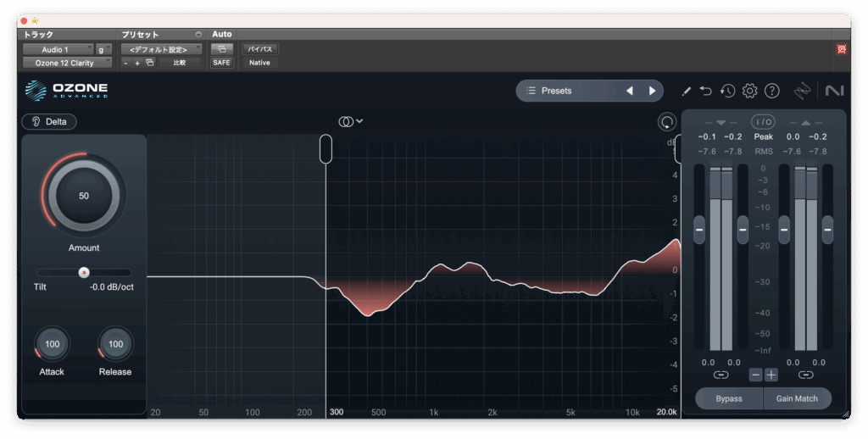Open the Ozone 12 Clarity plugin selector
This screenshot has height=439, width=868.
pos(67,63)
